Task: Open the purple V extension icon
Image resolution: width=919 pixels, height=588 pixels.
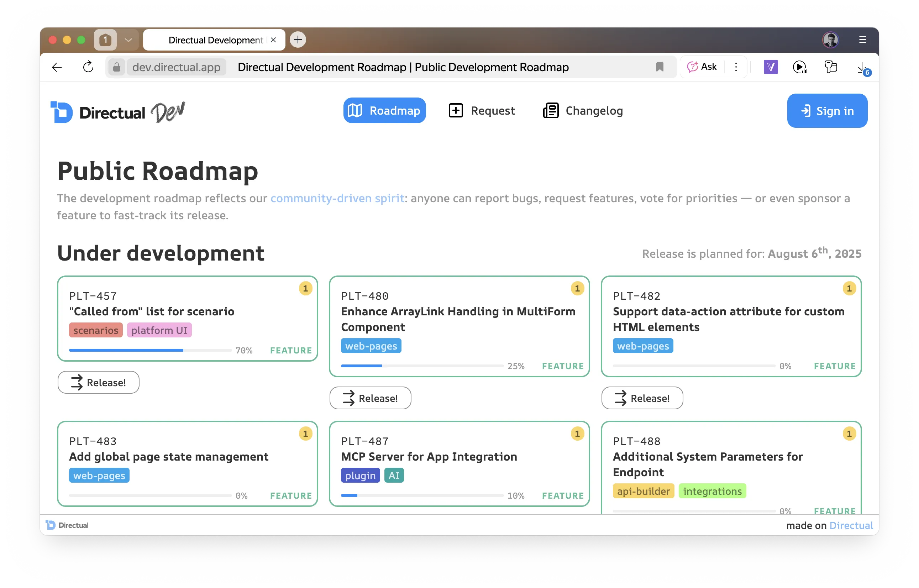Action: tap(770, 67)
